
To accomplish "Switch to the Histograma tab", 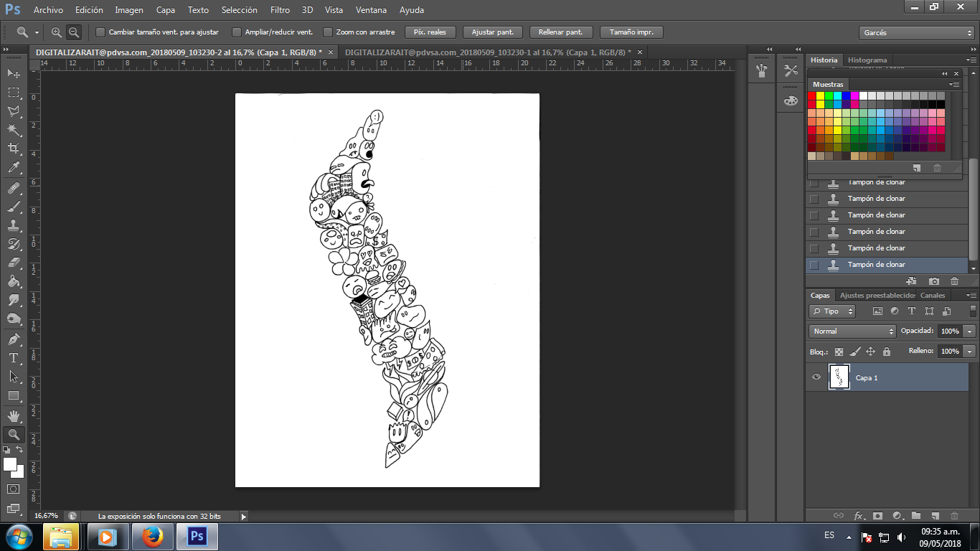I will [867, 60].
